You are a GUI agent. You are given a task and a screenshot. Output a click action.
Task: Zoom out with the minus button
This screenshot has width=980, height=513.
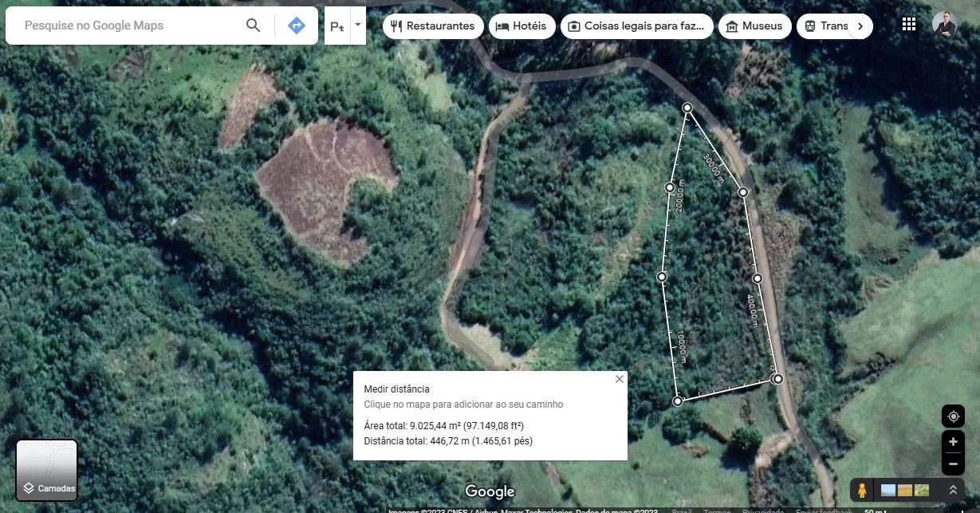(x=953, y=464)
